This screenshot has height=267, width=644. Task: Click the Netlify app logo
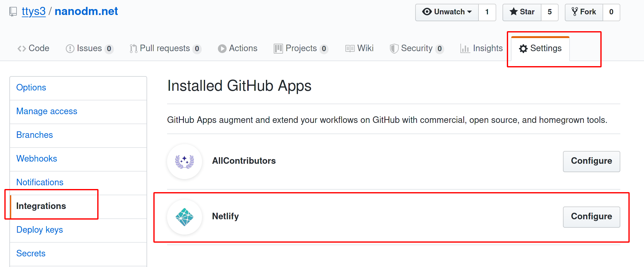click(185, 217)
